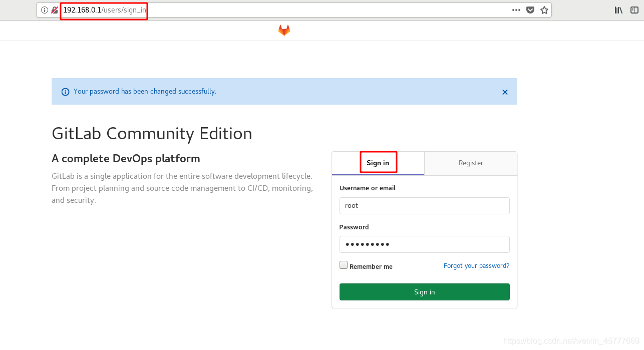Toggle browser sidebar icon
Screen dimensions: 644x350
point(634,10)
